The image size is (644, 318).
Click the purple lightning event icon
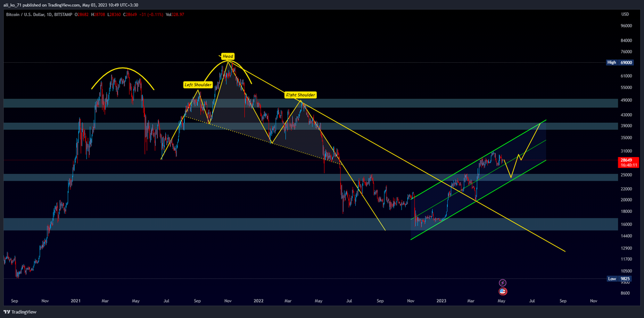[503, 283]
